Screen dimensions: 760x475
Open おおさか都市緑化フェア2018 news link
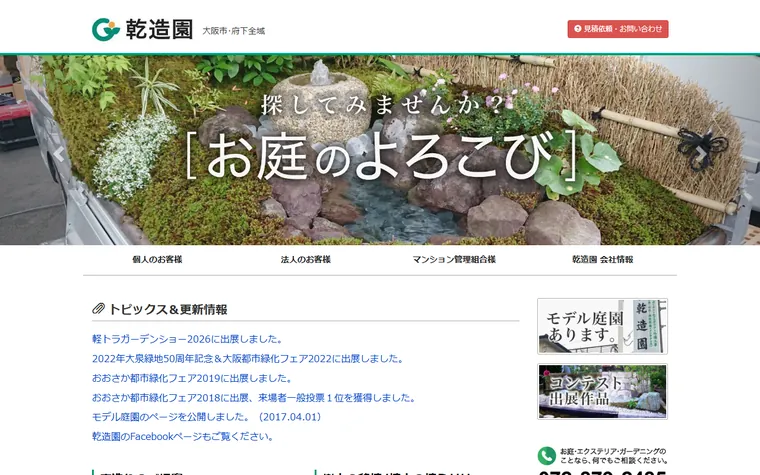254,397
